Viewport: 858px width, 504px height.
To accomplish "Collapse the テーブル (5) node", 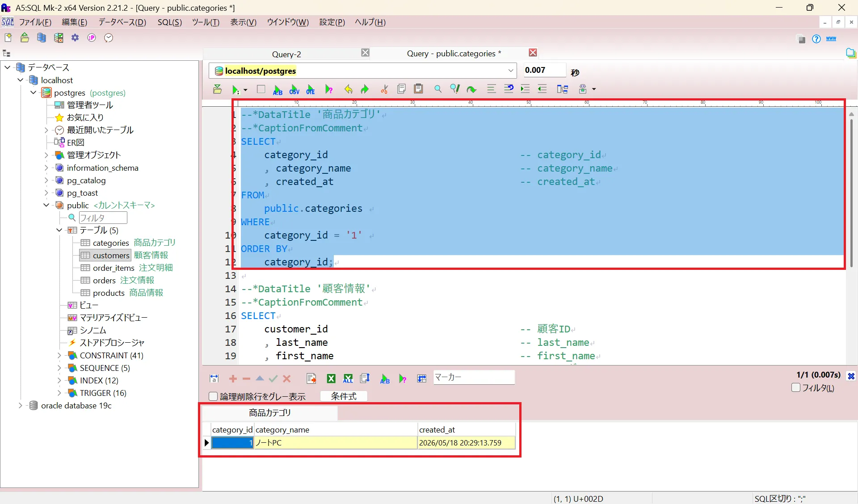I will [x=59, y=230].
